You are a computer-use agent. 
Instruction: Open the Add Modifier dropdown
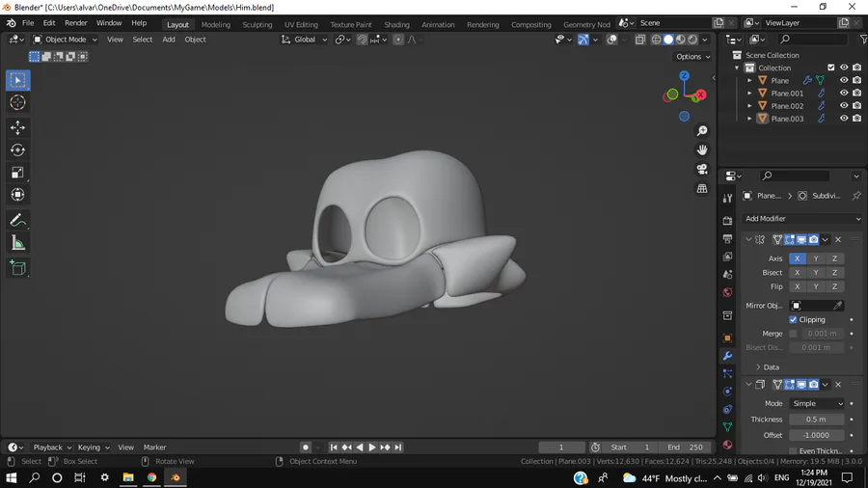(802, 219)
